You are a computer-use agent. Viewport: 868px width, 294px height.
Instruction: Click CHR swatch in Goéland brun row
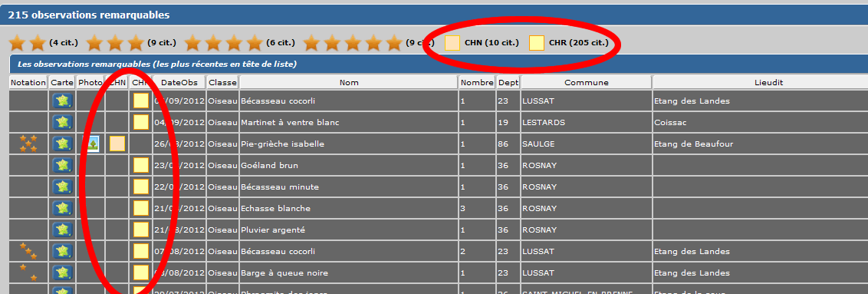click(x=141, y=165)
